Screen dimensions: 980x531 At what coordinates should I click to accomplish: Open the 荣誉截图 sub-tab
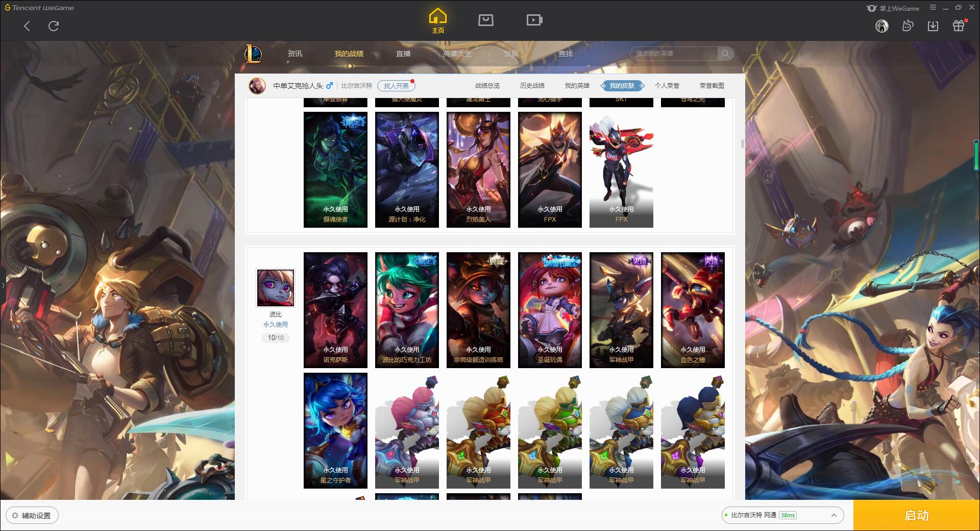712,86
